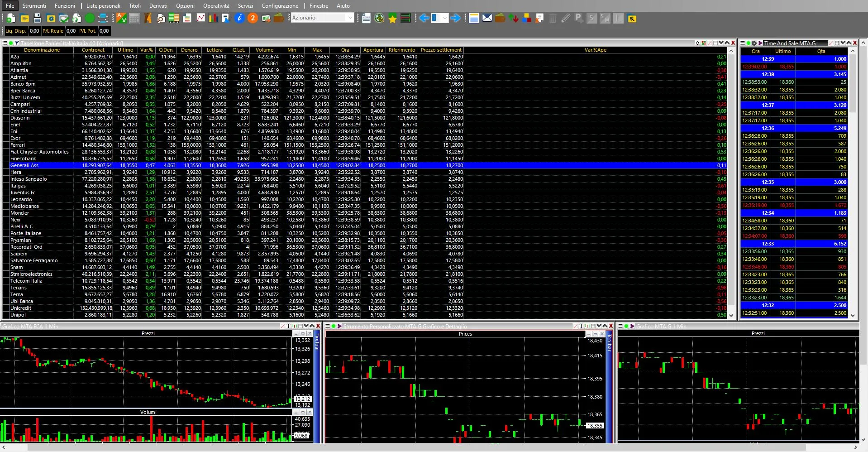Click the yellow note icon in toolbar
This screenshot has height=452, width=868.
(24, 18)
